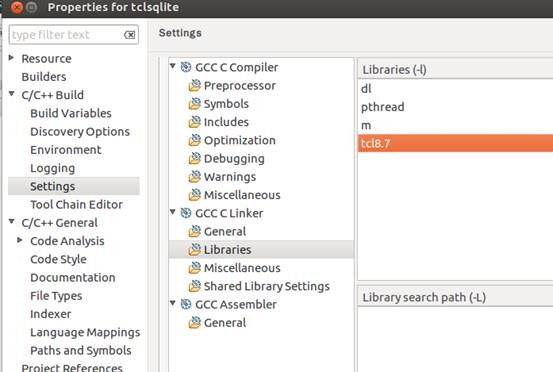Click the GCC C Linker tool icon

tap(186, 213)
